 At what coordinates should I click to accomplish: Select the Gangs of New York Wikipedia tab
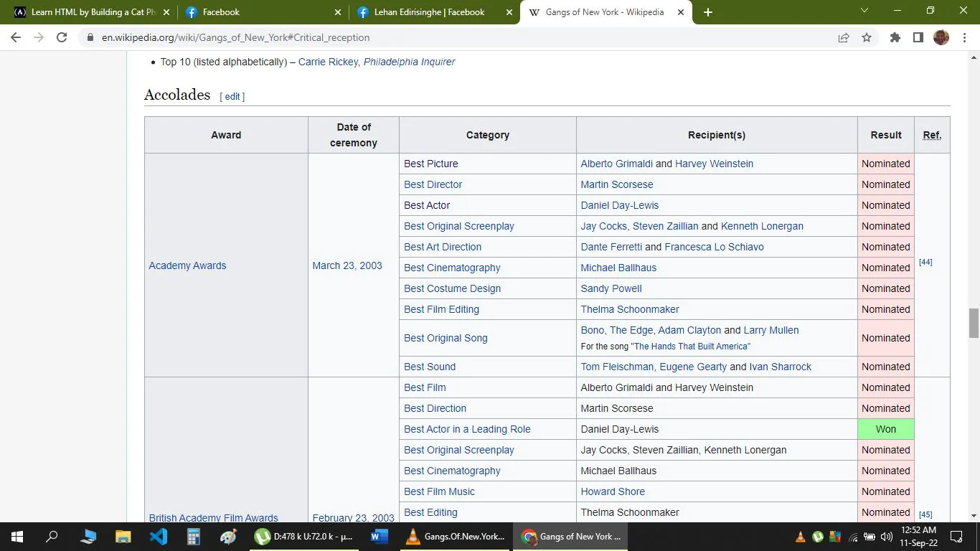pos(605,12)
